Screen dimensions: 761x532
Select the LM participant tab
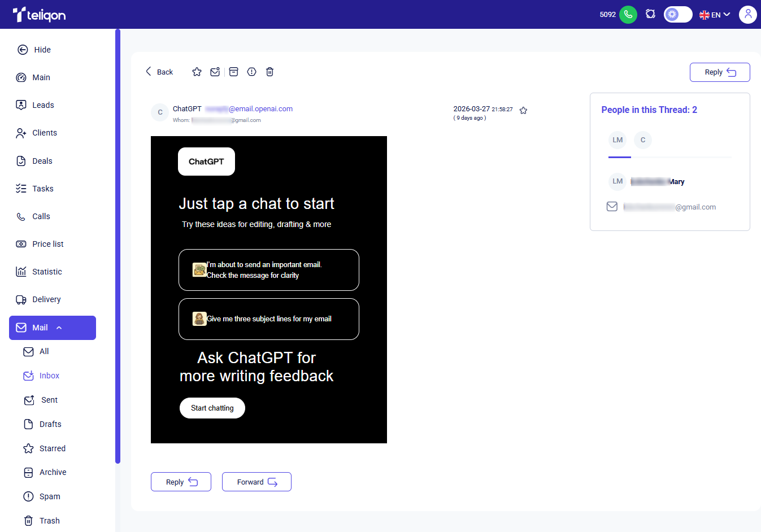[618, 140]
